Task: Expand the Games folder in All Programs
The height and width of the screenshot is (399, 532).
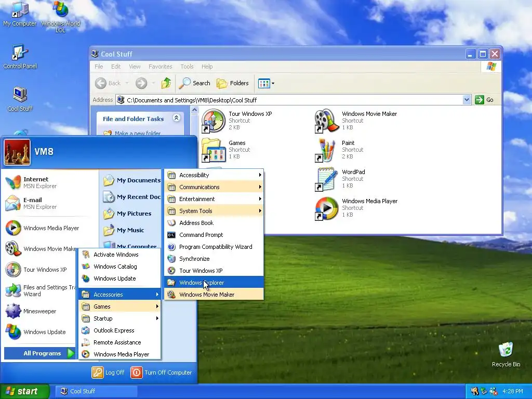Action: (120, 307)
